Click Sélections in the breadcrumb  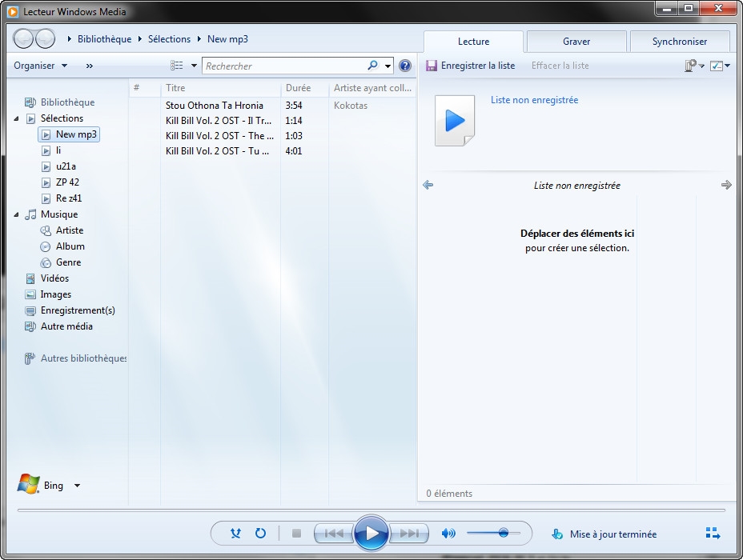tap(169, 39)
